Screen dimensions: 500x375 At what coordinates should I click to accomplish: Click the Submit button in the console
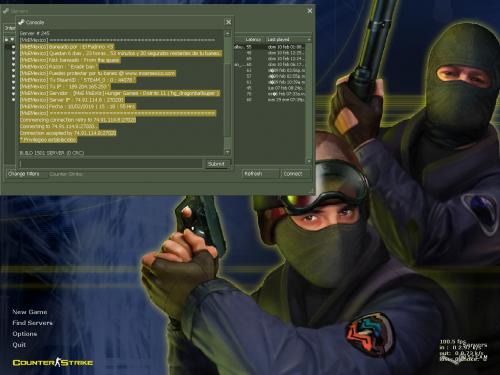click(x=216, y=164)
